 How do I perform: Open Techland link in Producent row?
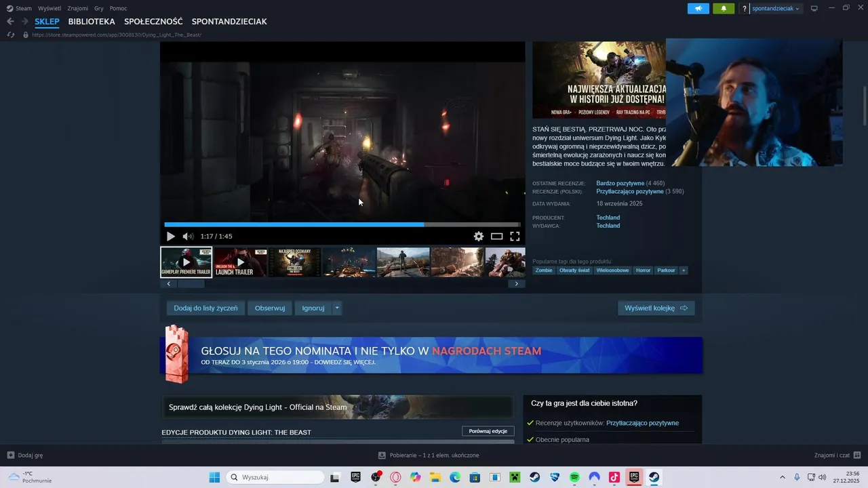tap(608, 218)
